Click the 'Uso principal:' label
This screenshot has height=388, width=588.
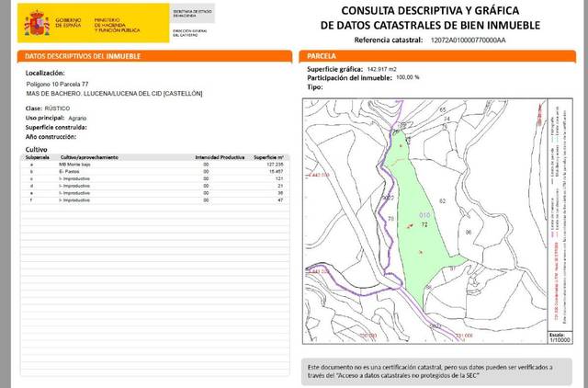coord(45,118)
